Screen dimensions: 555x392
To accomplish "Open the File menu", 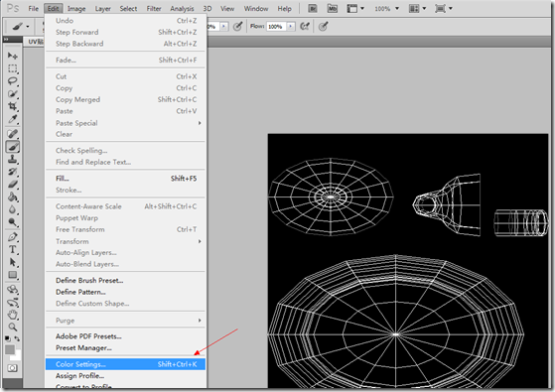I will pos(34,9).
